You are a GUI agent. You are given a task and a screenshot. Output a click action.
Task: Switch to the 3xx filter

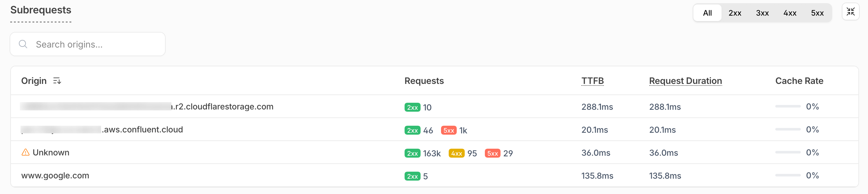(x=762, y=13)
